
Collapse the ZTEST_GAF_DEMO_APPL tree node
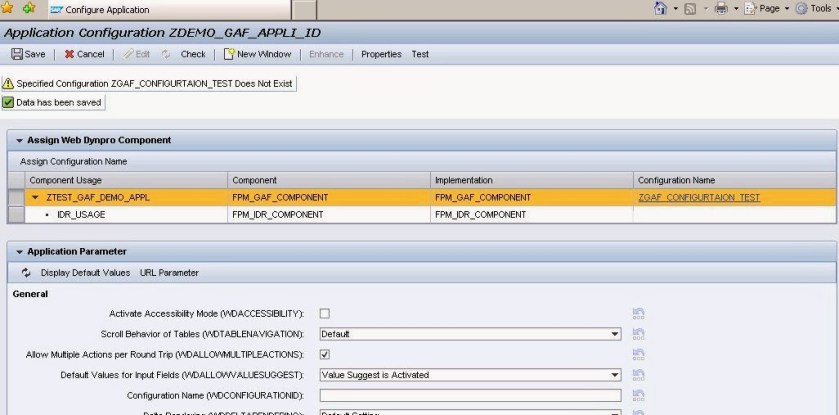tap(35, 197)
